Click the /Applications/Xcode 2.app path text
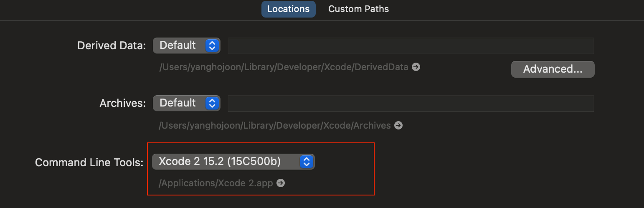 coord(216,183)
